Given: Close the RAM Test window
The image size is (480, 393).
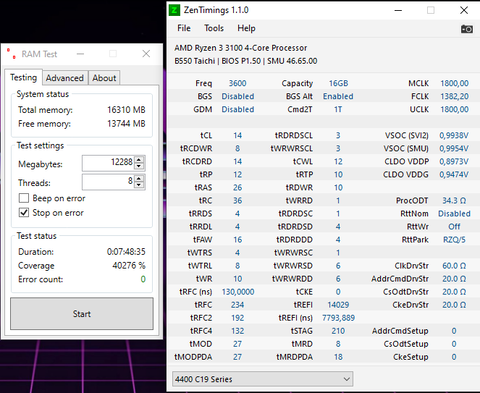Looking at the screenshot, I should coord(146,54).
